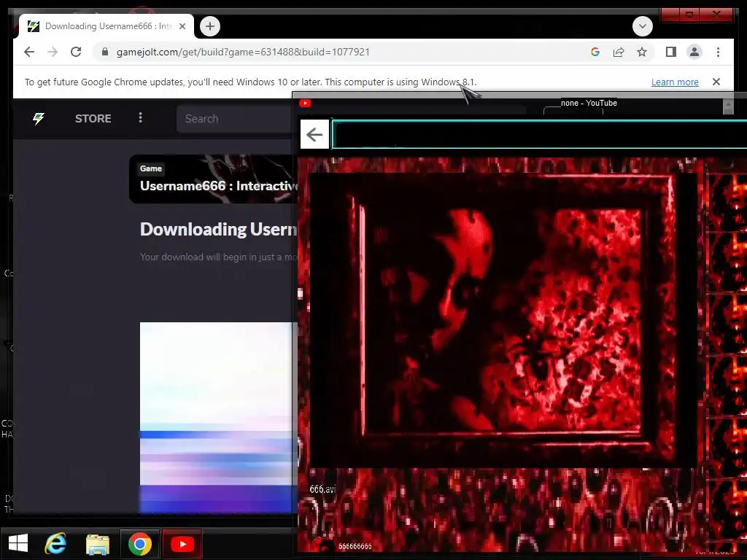
Task: Open Game Jolt more options menu
Action: (x=140, y=117)
